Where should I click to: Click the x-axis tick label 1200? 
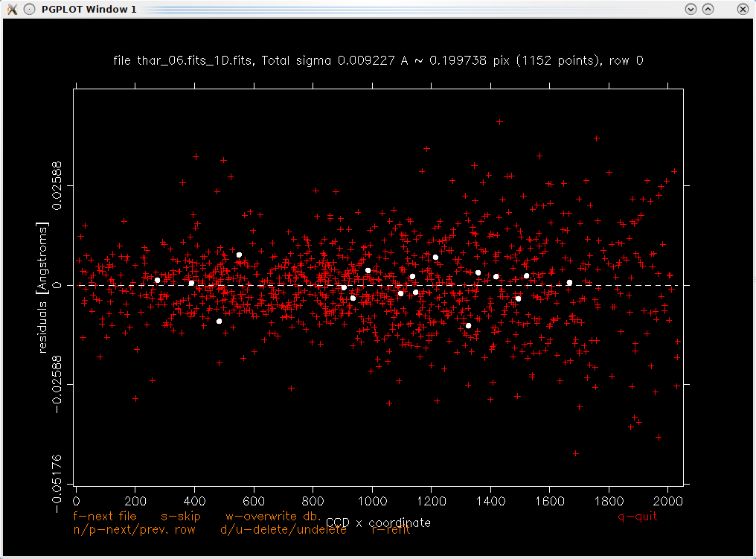pos(432,501)
